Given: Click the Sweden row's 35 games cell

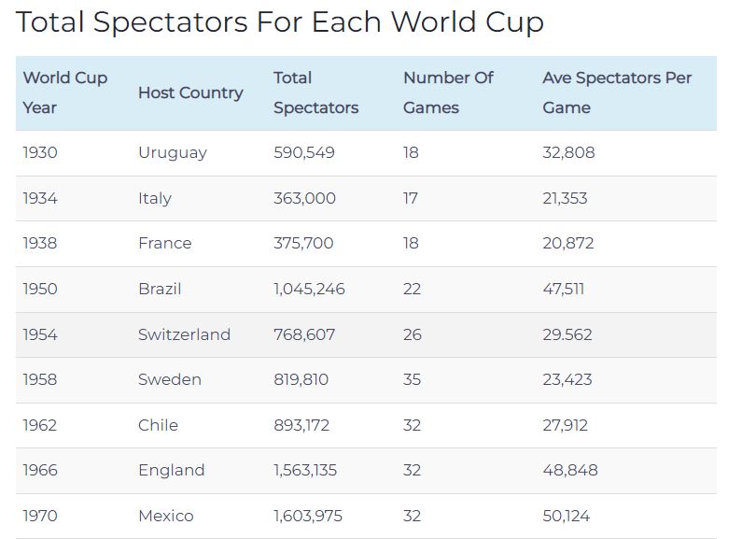Looking at the screenshot, I should pos(412,379).
